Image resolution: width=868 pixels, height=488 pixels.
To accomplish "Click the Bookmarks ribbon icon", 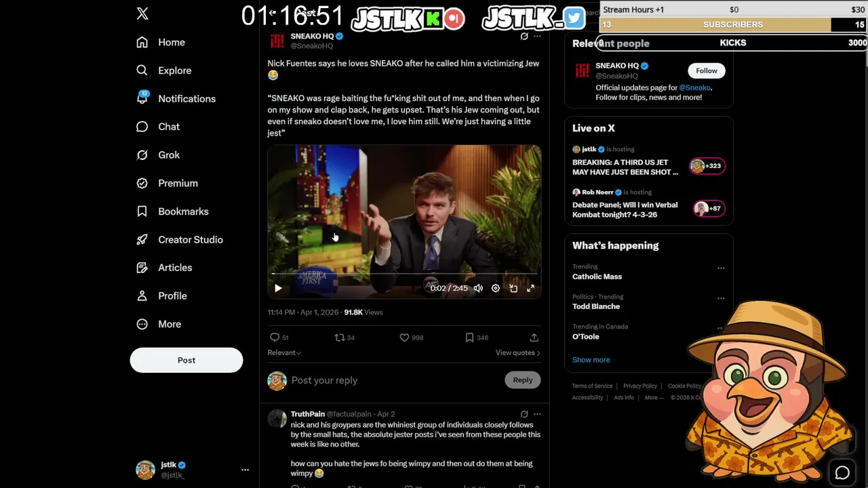I will tap(142, 211).
